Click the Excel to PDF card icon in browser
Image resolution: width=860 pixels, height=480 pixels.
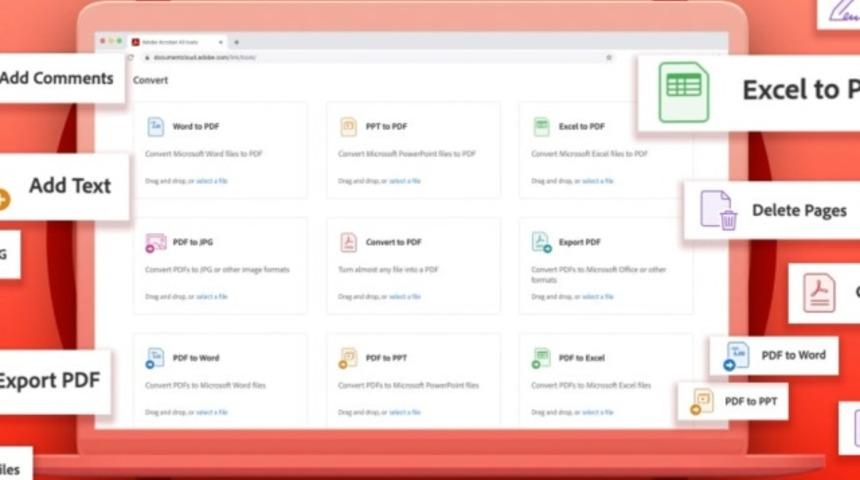pyautogui.click(x=541, y=127)
